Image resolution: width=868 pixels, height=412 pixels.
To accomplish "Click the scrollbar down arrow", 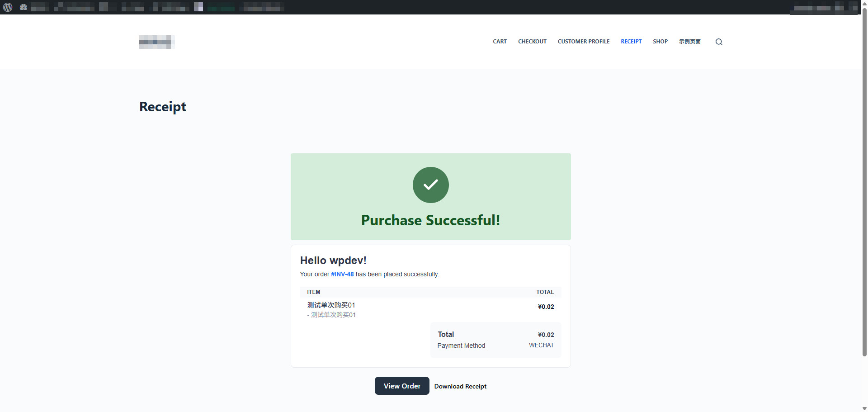I will point(864,407).
